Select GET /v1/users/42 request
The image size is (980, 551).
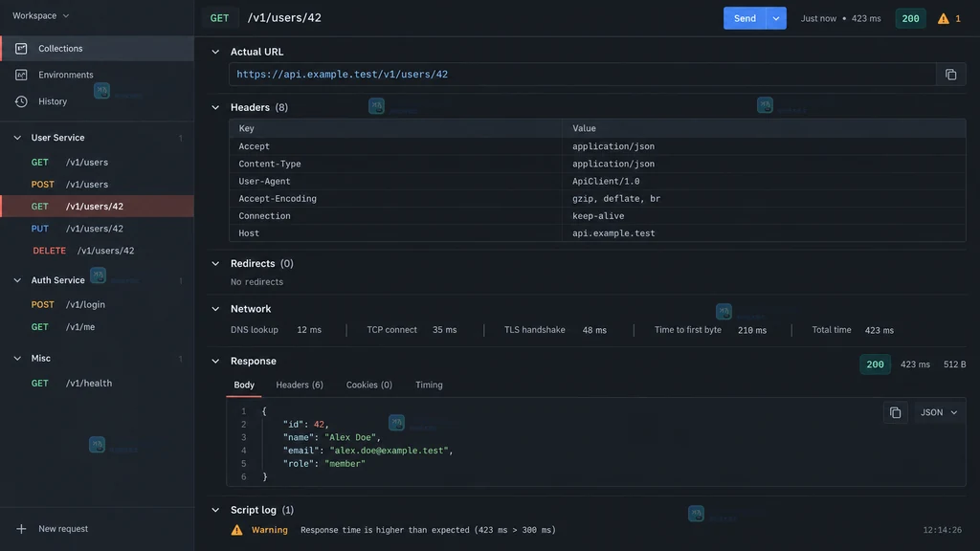(97, 207)
